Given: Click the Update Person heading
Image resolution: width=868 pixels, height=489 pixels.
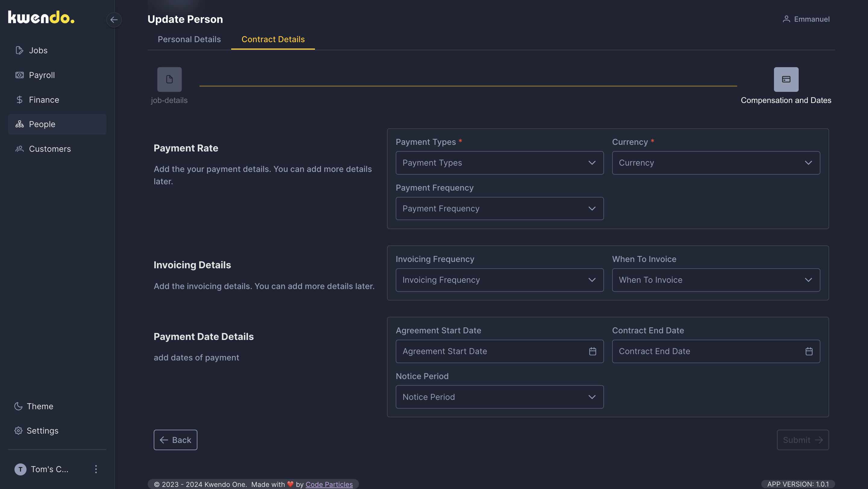Looking at the screenshot, I should pos(185,19).
